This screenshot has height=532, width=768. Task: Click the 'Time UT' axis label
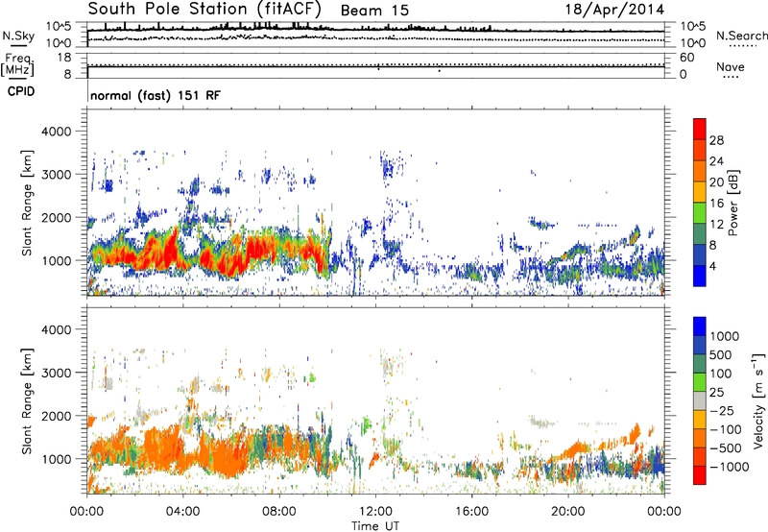[375, 526]
